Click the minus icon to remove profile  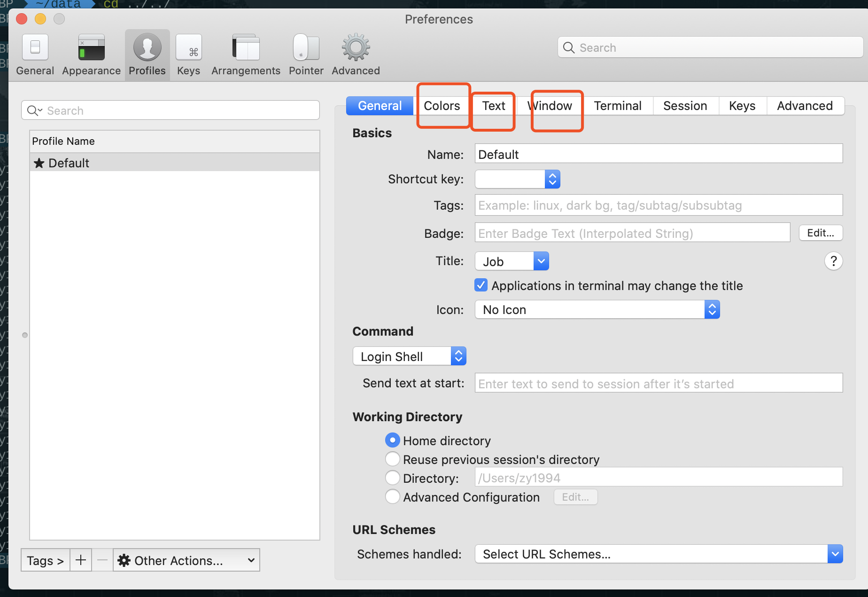102,560
